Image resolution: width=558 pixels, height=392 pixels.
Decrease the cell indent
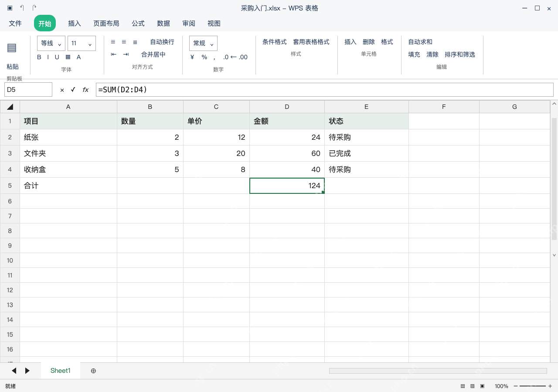(x=114, y=54)
